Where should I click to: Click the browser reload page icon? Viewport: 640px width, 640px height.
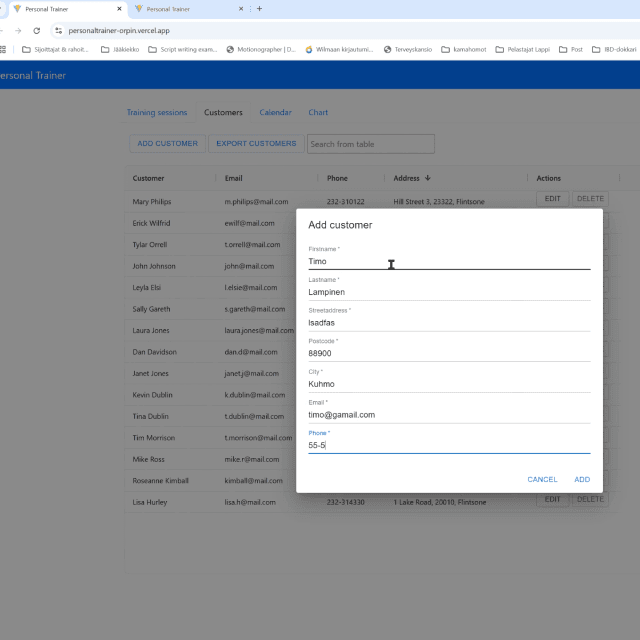(x=37, y=31)
